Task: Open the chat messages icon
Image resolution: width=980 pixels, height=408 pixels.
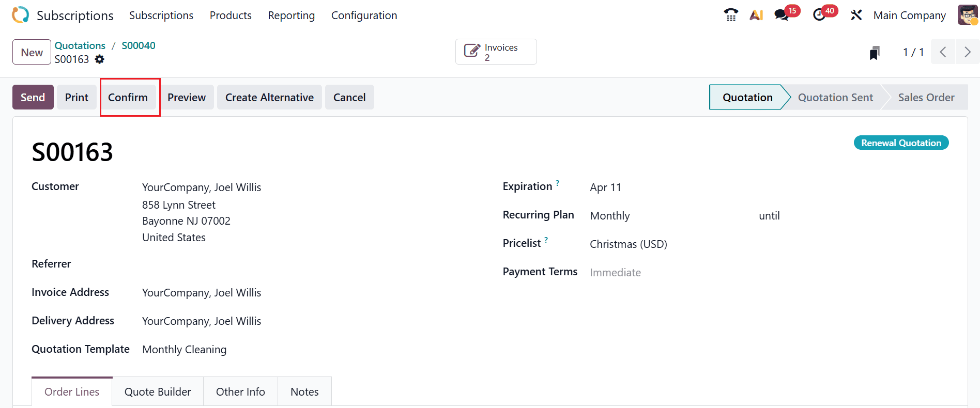Action: pyautogui.click(x=782, y=15)
